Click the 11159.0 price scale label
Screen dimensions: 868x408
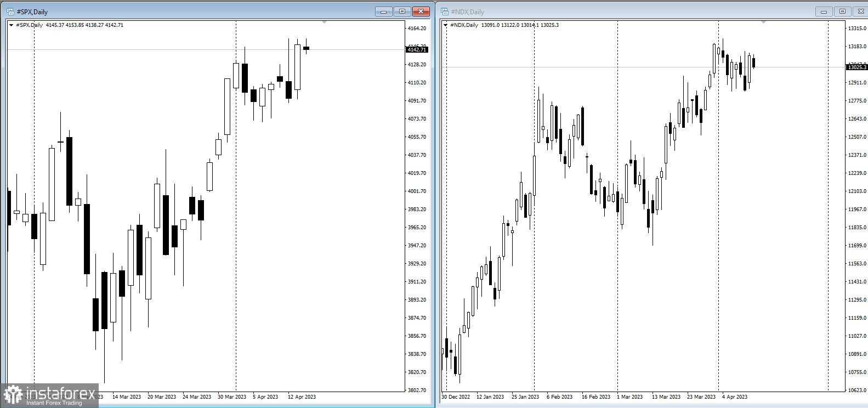pyautogui.click(x=857, y=318)
